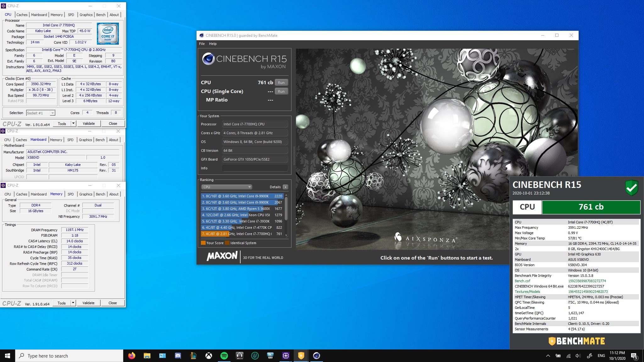Open the volume control in tray
Viewport: 644px width, 362px height.
[x=578, y=356]
